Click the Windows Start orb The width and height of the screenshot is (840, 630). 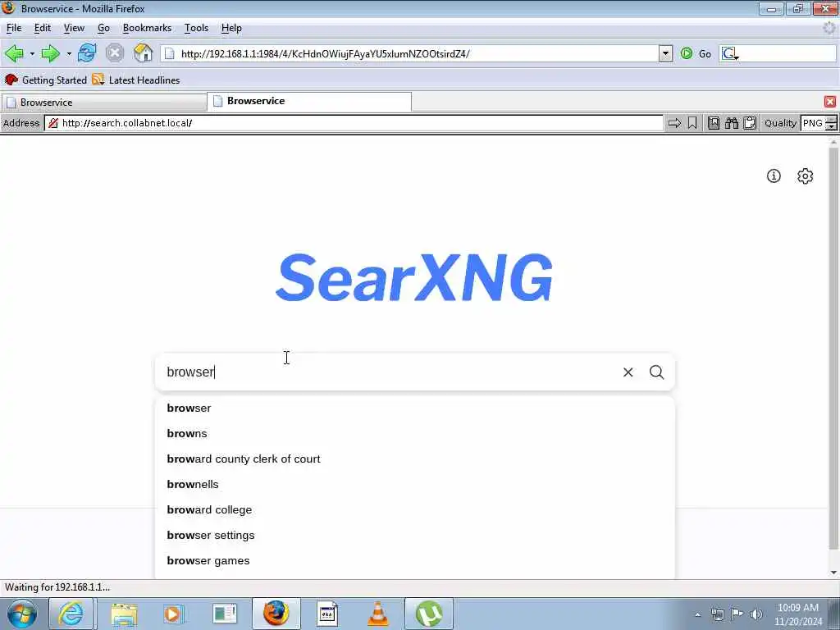[21, 614]
